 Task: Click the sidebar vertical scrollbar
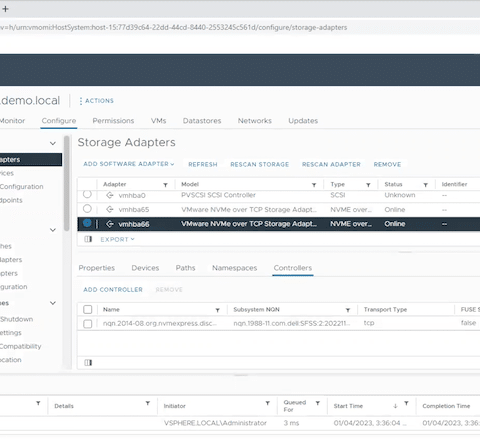coord(67,183)
